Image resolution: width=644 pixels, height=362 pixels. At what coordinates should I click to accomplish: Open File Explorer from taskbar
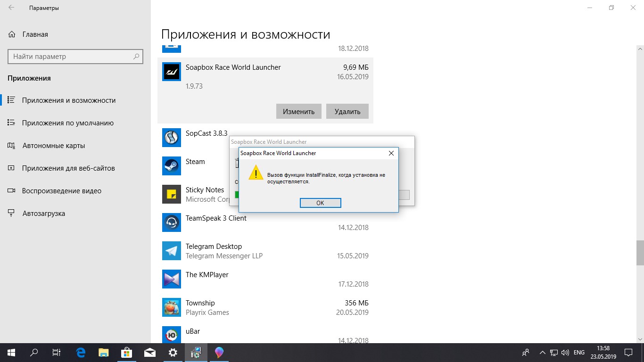104,352
